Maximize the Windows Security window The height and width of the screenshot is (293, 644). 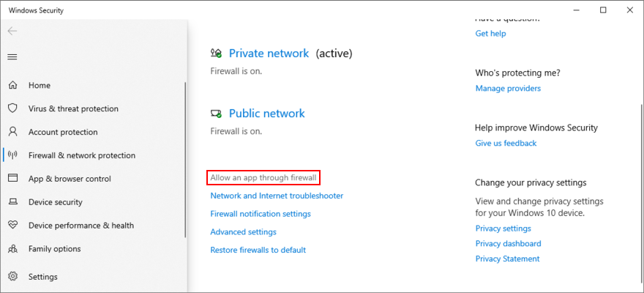pyautogui.click(x=603, y=10)
